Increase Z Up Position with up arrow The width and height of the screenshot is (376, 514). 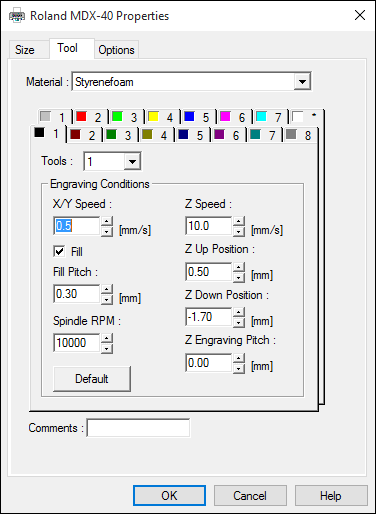click(239, 267)
